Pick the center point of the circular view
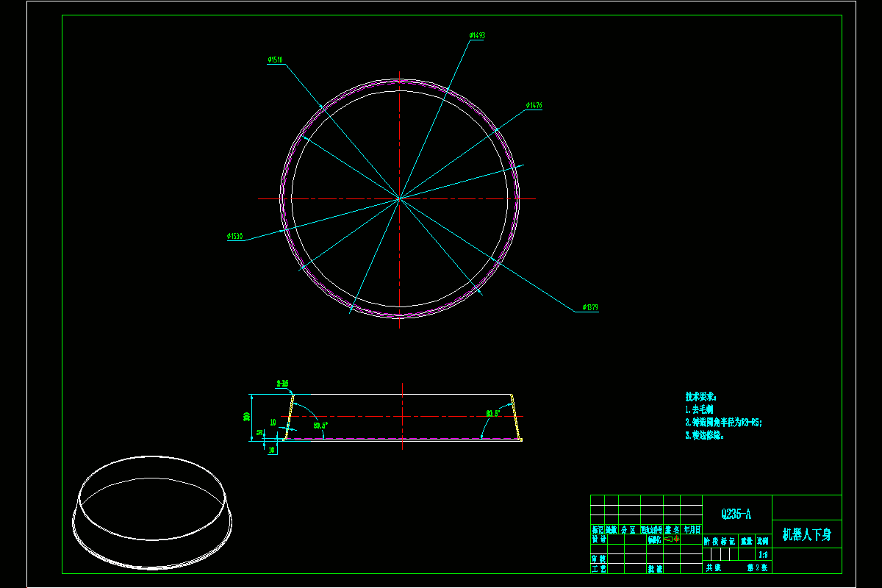882x588 pixels. pos(399,198)
